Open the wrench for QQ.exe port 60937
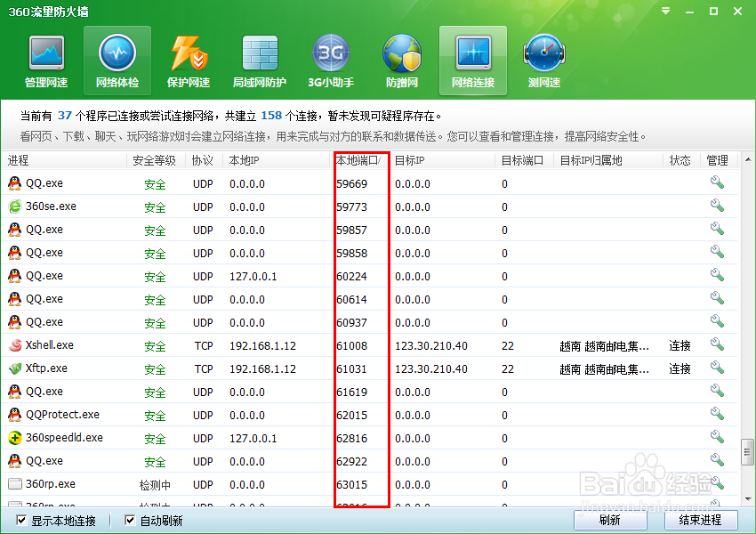Viewport: 756px width, 534px height. pos(717,321)
